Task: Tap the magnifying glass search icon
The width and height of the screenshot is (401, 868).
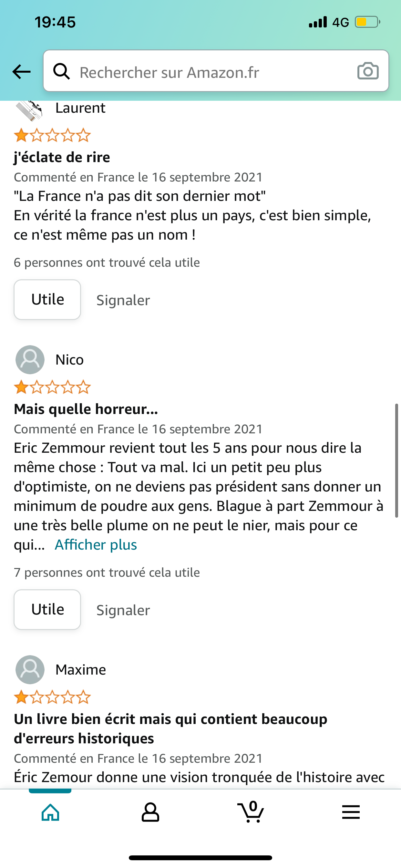Action: [x=62, y=71]
